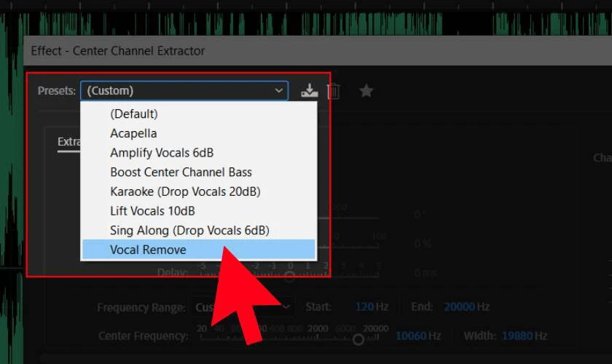Click the Center Frequency 10060 Hz value

click(x=409, y=336)
